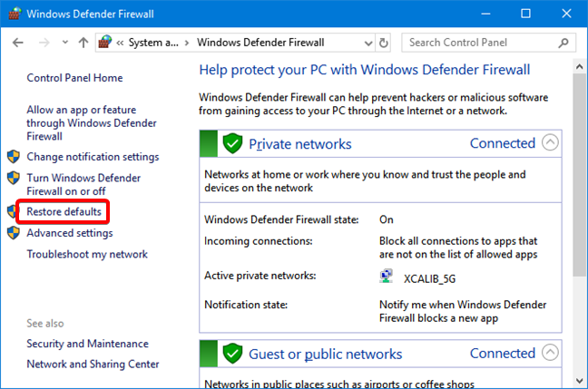
Task: Click green shield icon for Private networks
Action: coord(232,143)
